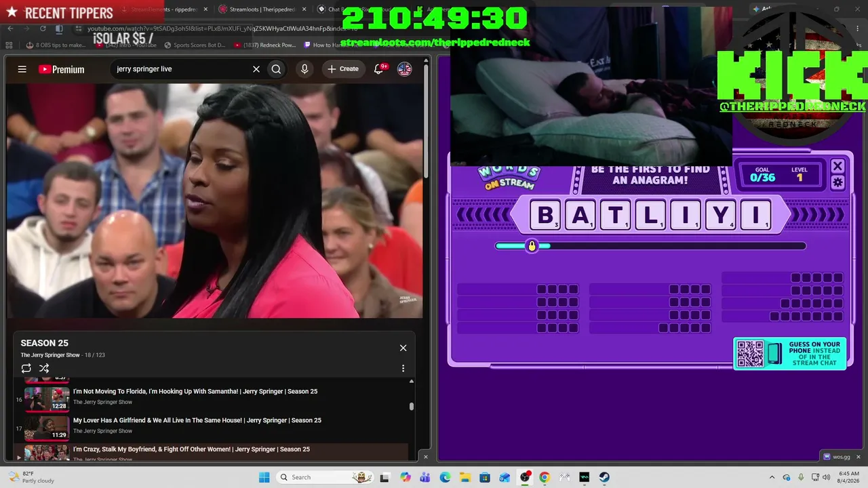Click the guess-on-your-phone QR code
This screenshot has height=488, width=868.
tap(750, 354)
